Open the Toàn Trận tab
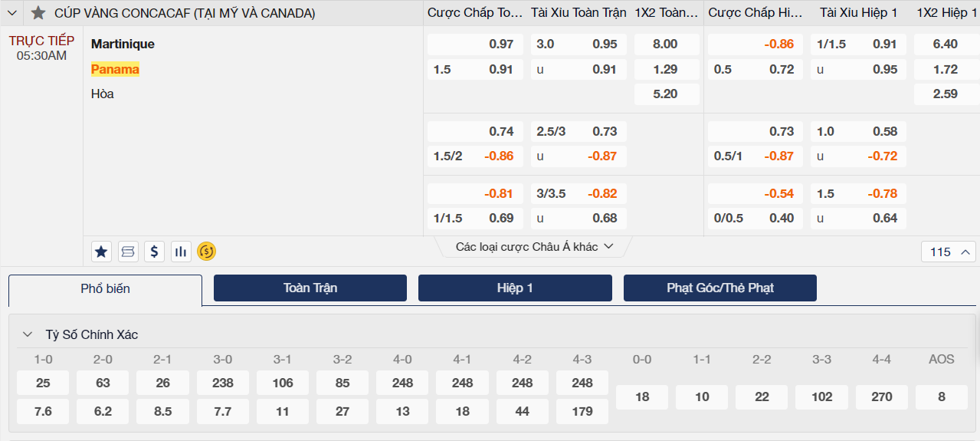Screen dimensions: 980x441 [x=310, y=288]
